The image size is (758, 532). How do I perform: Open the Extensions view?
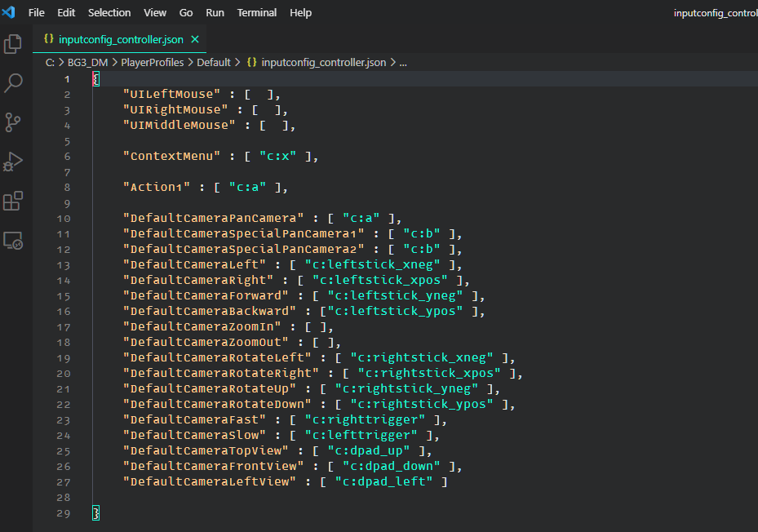[x=13, y=201]
